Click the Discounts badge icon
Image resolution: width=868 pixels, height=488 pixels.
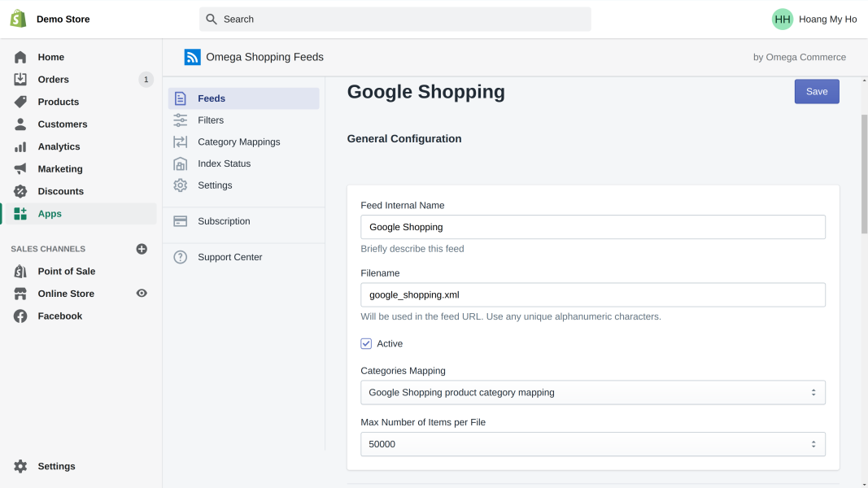20,191
